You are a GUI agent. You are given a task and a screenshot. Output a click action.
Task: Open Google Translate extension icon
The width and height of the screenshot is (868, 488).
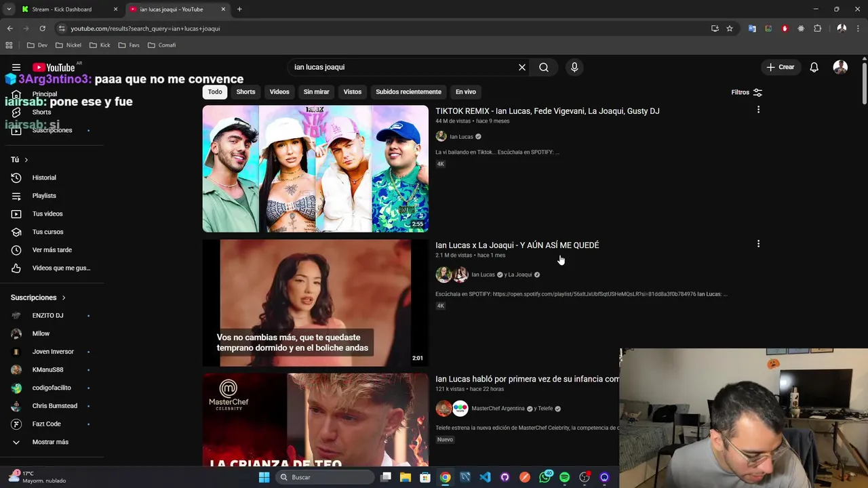752,28
